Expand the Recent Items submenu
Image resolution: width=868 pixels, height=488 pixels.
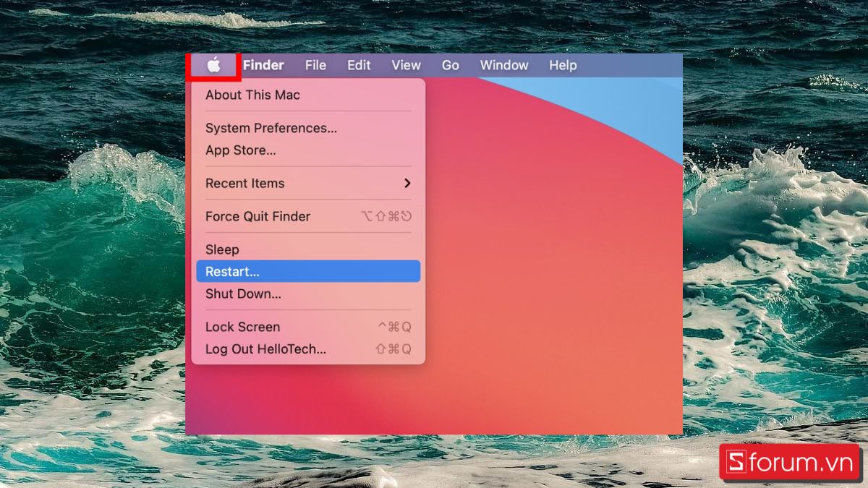click(244, 183)
